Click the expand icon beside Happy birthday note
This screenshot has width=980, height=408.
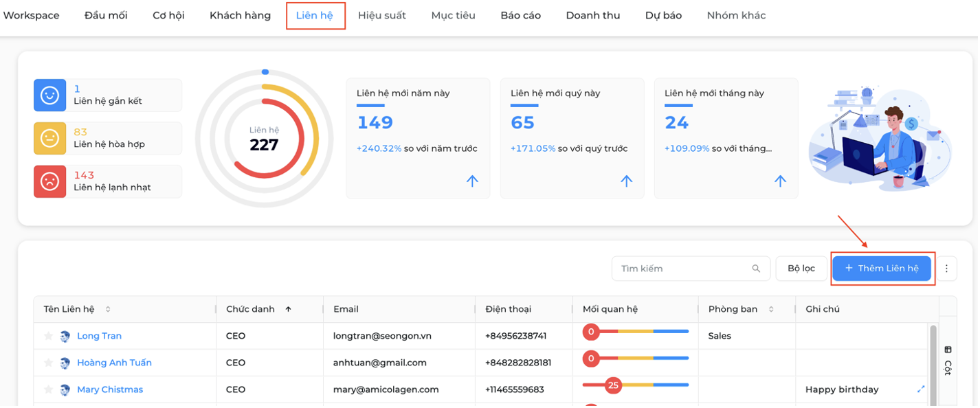coord(921,389)
